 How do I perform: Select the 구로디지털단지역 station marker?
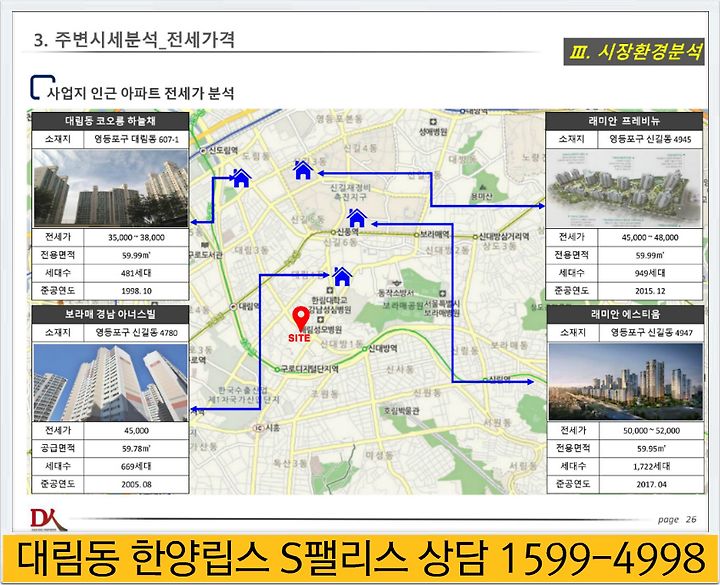click(x=277, y=369)
